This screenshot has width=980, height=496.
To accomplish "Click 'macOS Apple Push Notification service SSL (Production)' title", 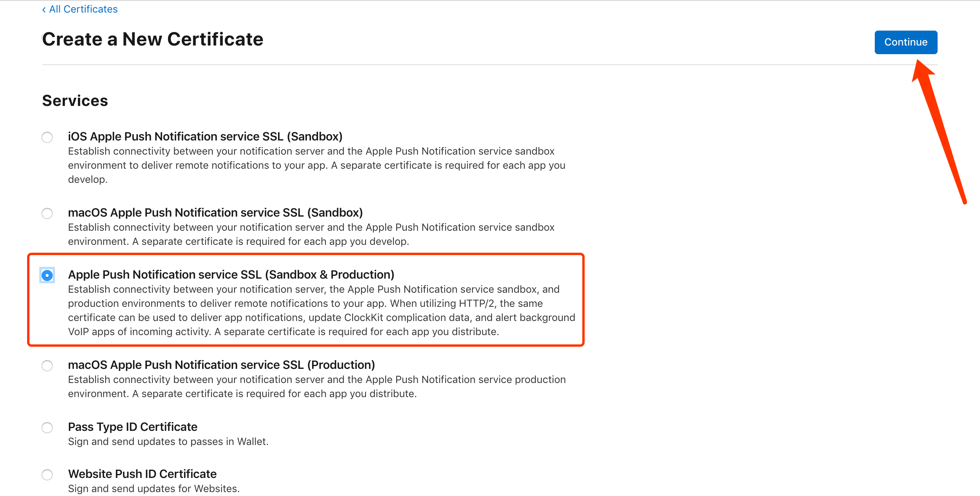I will tap(221, 365).
